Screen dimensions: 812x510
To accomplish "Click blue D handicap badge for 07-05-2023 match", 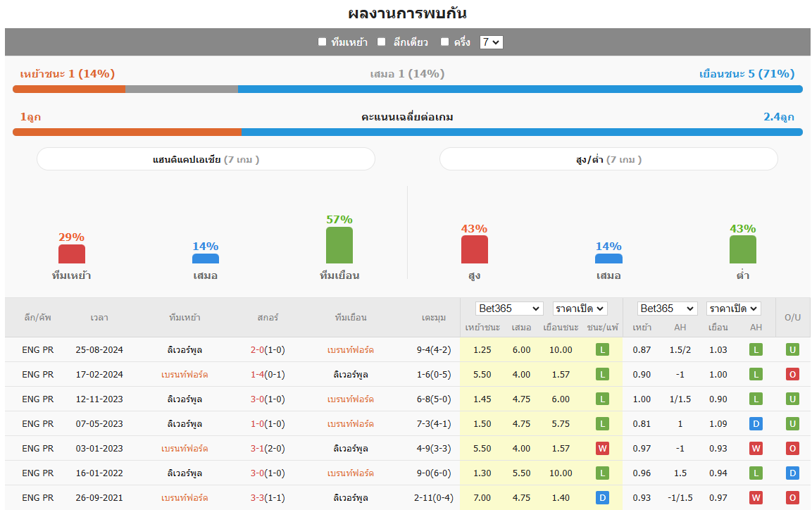I will 756,423.
